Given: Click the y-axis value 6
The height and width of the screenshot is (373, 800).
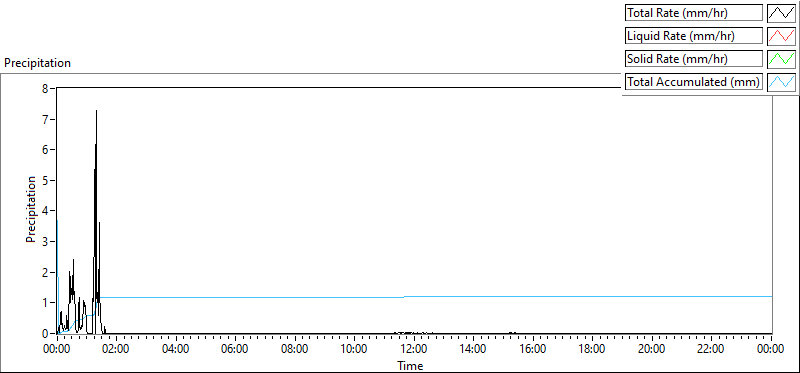Looking at the screenshot, I should [x=45, y=150].
